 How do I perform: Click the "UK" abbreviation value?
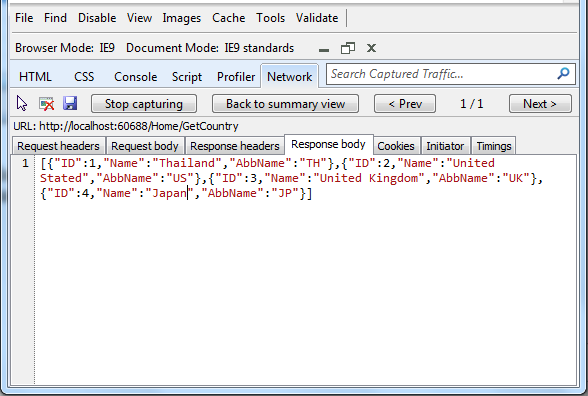(516, 178)
